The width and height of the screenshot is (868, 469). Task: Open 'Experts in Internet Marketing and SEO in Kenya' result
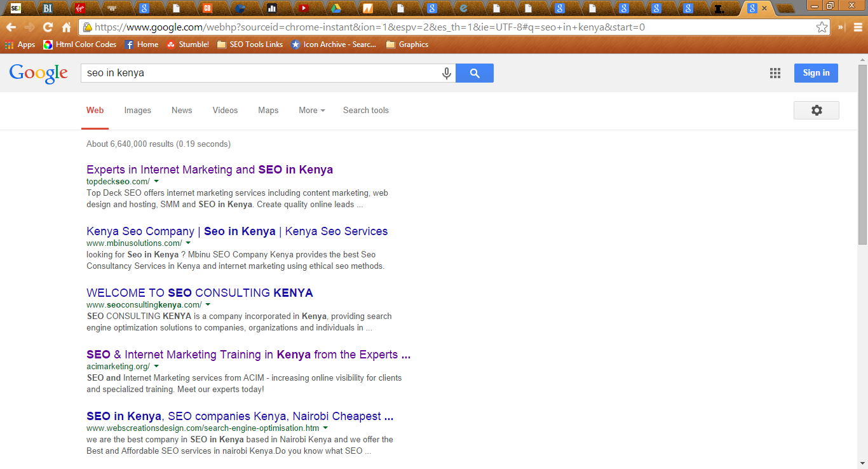tap(210, 170)
